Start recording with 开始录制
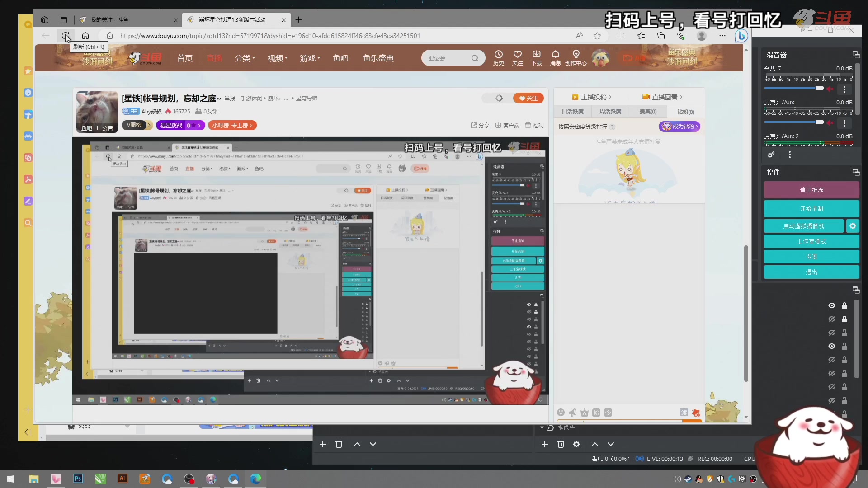 click(811, 209)
